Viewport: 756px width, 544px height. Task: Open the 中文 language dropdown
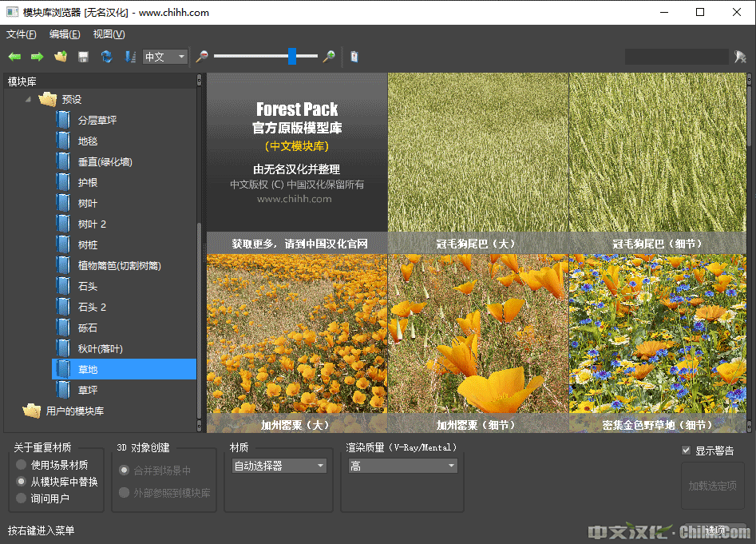coord(165,57)
